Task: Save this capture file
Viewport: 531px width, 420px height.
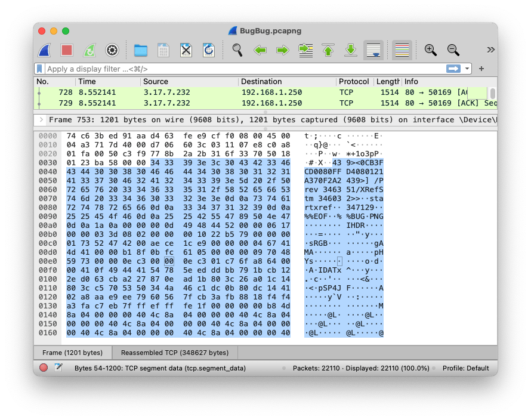Action: point(163,51)
